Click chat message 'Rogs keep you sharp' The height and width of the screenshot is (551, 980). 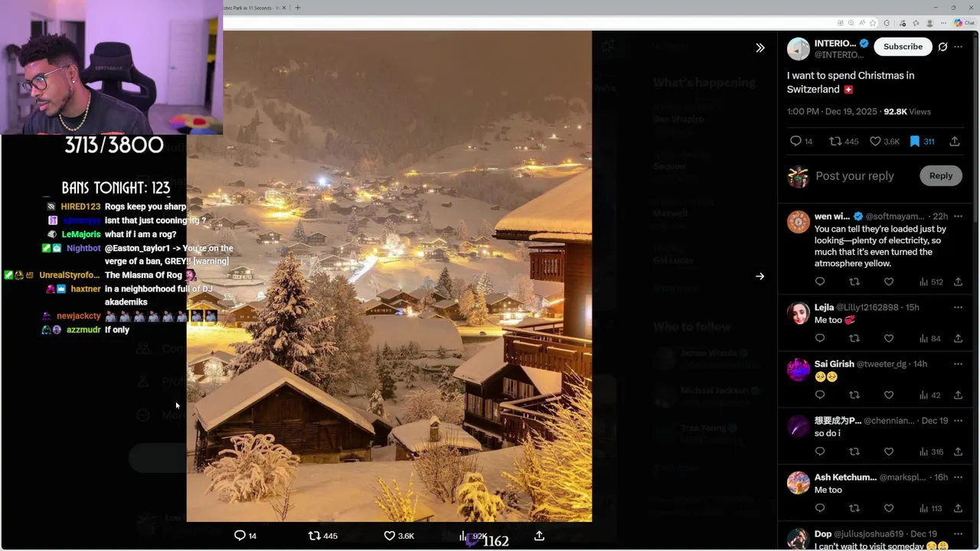(145, 207)
